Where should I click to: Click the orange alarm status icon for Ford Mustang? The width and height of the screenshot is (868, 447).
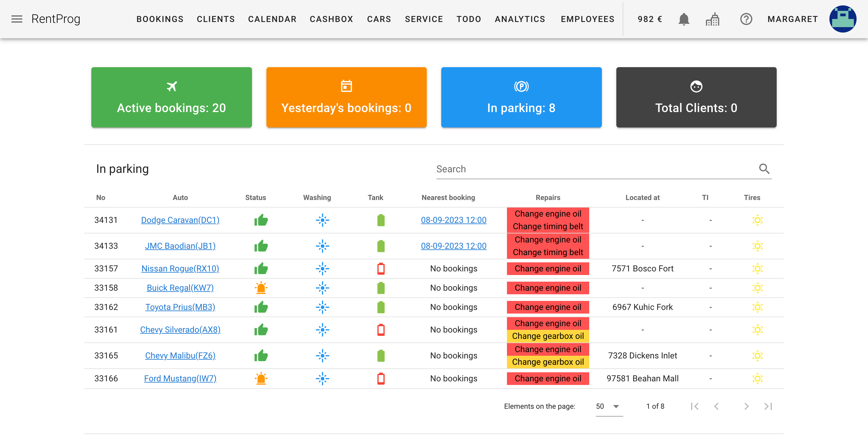click(261, 378)
